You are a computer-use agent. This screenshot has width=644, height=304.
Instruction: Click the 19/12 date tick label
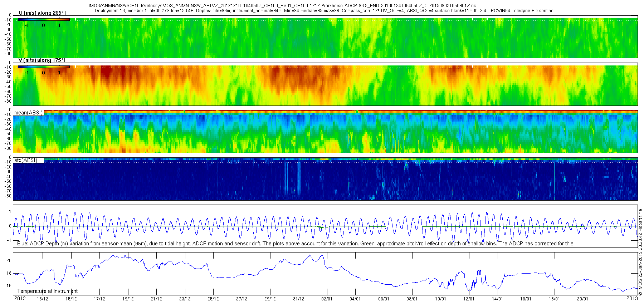(128, 299)
